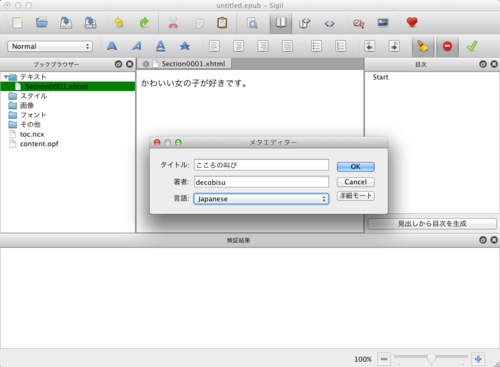Click the Save icon in the toolbar

(66, 23)
